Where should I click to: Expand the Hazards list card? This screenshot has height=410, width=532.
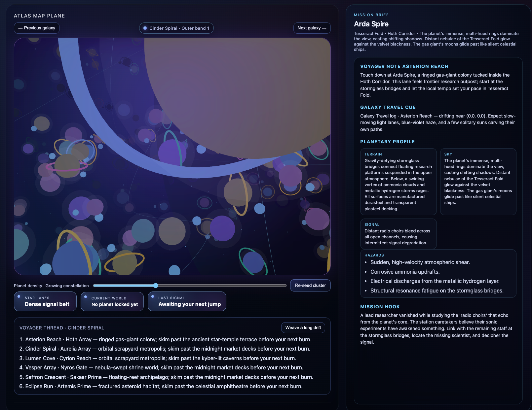(438, 273)
